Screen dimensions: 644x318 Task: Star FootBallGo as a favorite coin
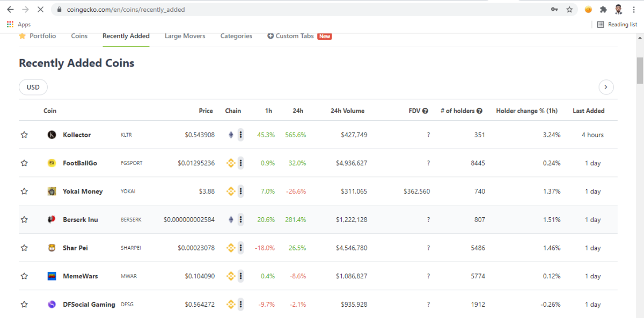pos(24,163)
